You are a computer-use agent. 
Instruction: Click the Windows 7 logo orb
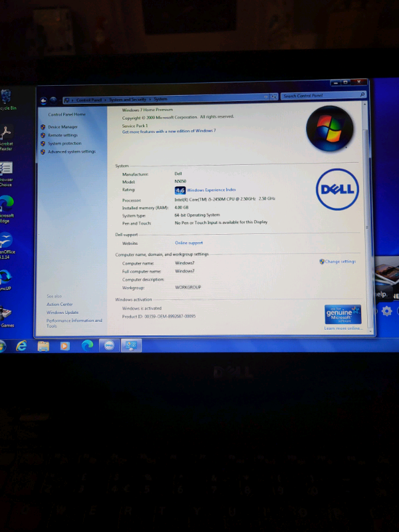[x=329, y=128]
